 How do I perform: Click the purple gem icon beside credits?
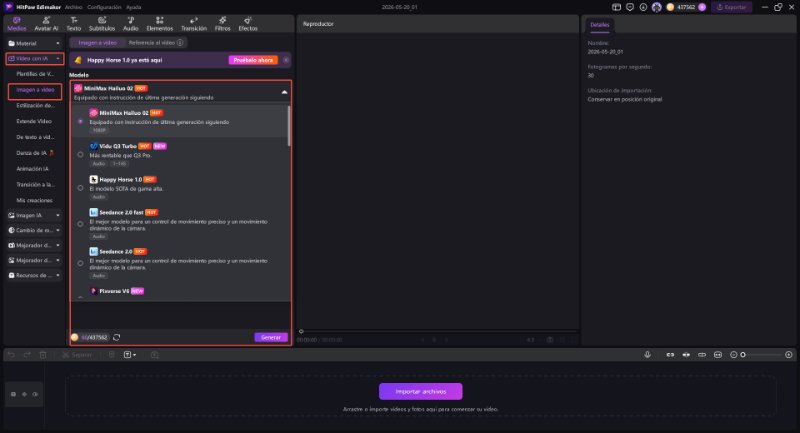tap(702, 7)
